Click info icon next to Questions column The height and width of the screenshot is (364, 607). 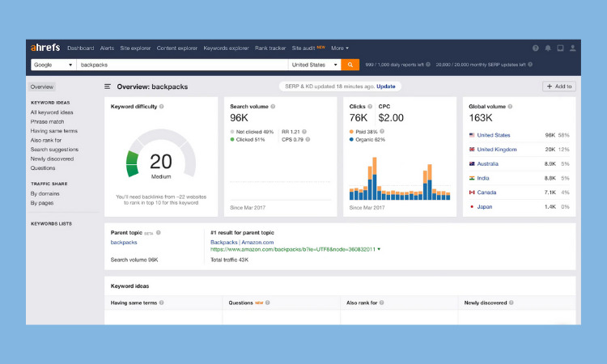coord(268,303)
